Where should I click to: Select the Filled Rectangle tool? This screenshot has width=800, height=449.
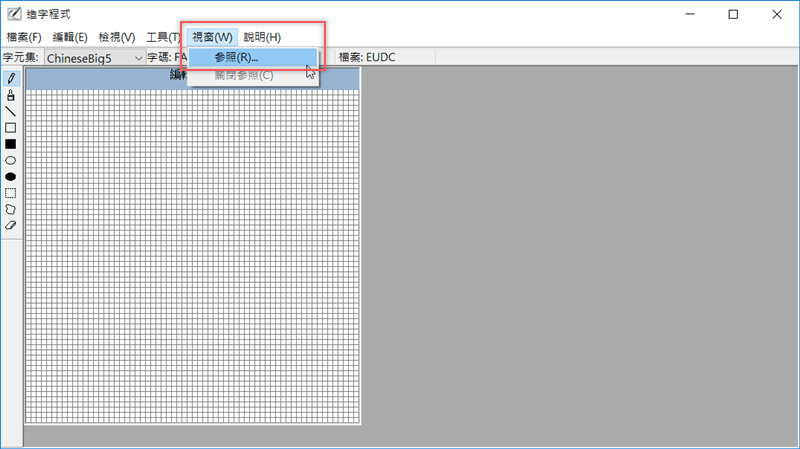pyautogui.click(x=11, y=144)
